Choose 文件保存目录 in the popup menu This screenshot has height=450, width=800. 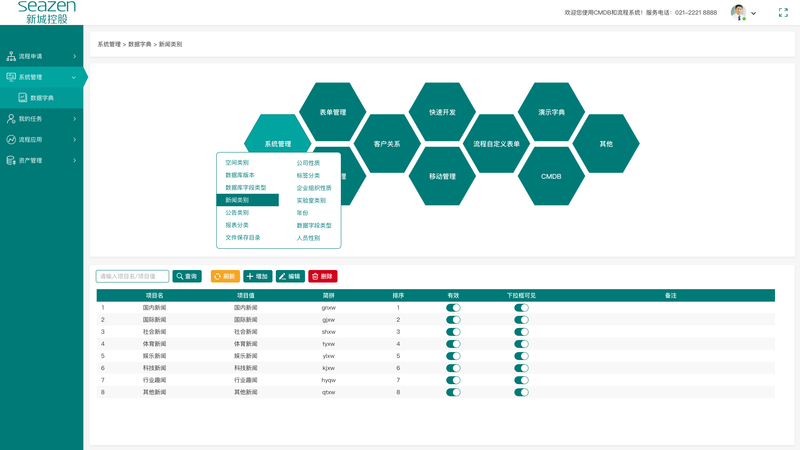243,237
